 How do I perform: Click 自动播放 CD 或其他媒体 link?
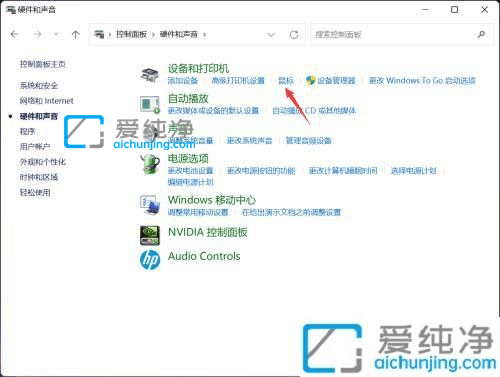314,111
